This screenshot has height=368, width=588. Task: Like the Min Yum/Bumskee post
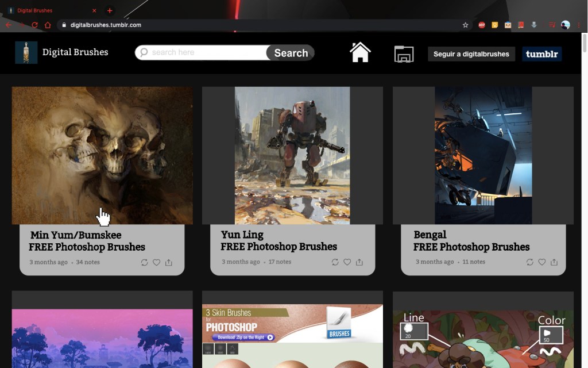(x=156, y=262)
